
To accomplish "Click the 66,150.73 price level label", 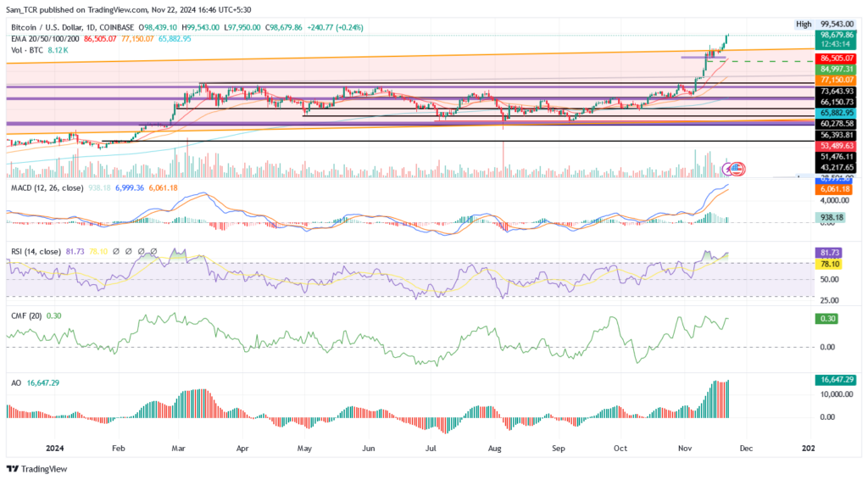I will [x=837, y=103].
